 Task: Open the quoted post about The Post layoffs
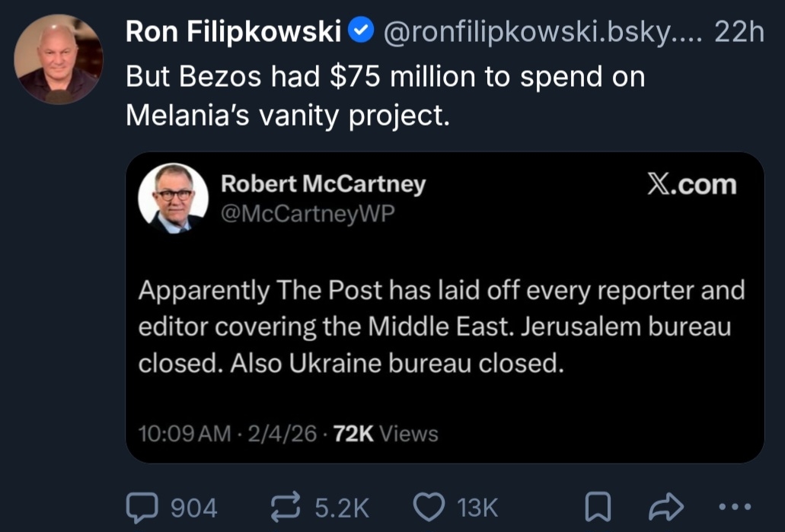tap(442, 327)
